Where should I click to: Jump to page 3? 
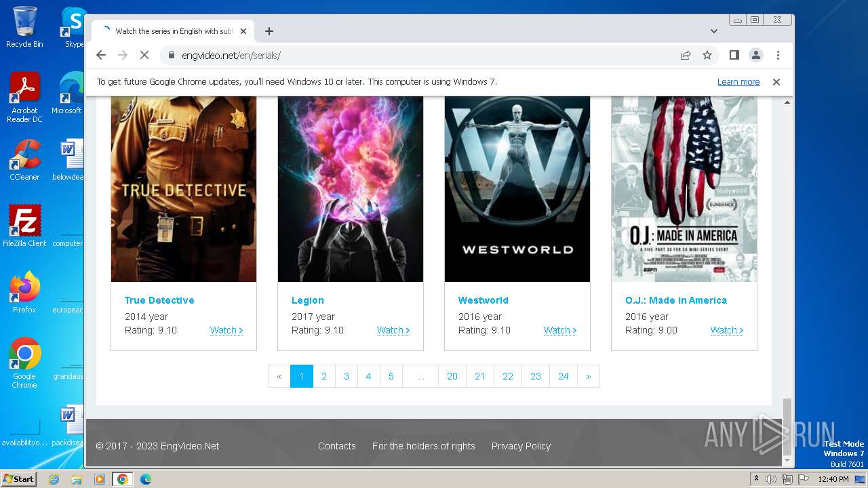pos(347,376)
